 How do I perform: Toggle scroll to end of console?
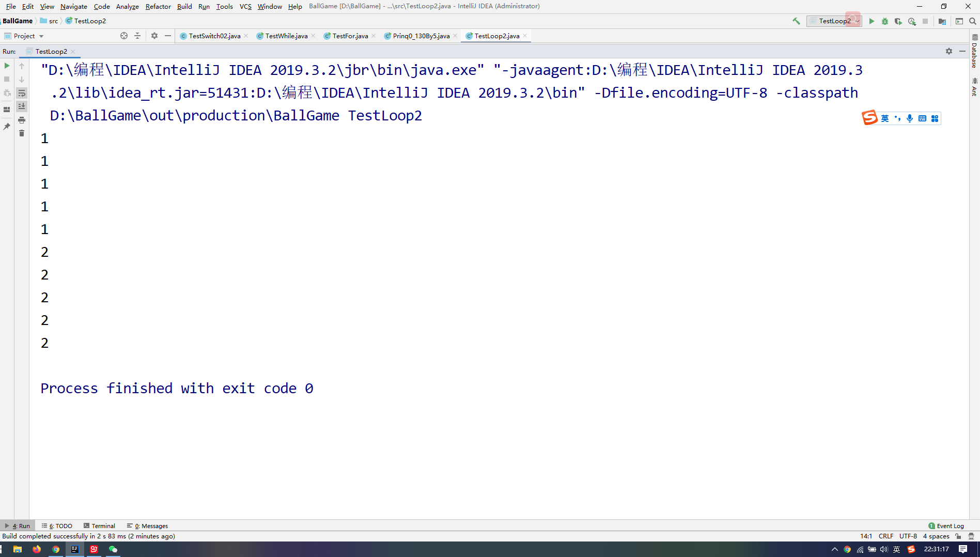coord(22,106)
